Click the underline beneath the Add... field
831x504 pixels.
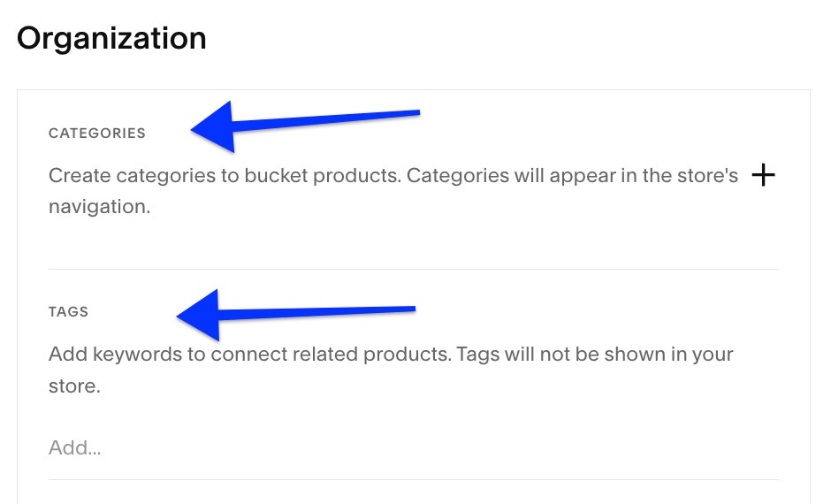(413, 479)
